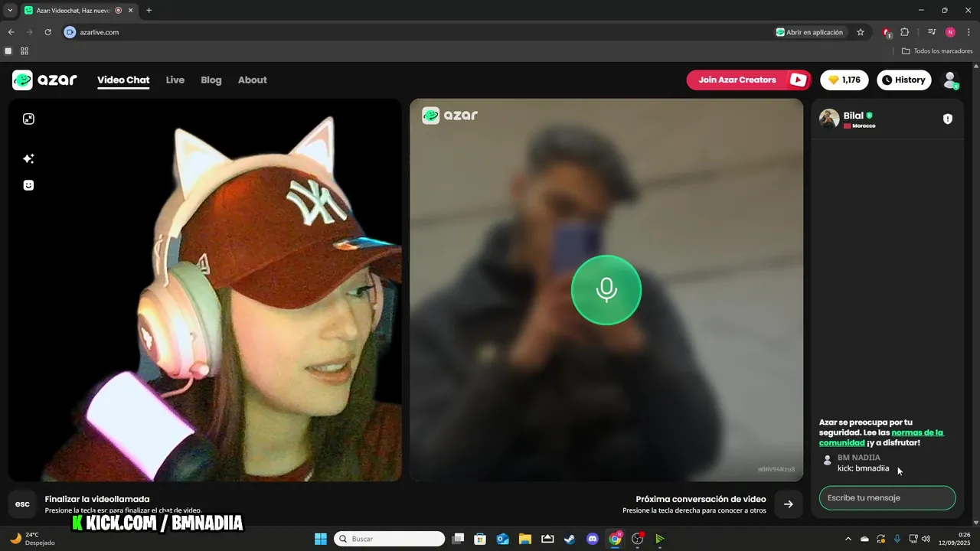Screen dimensions: 980x551
Task: Open the face filter smiley icon
Action: (28, 185)
